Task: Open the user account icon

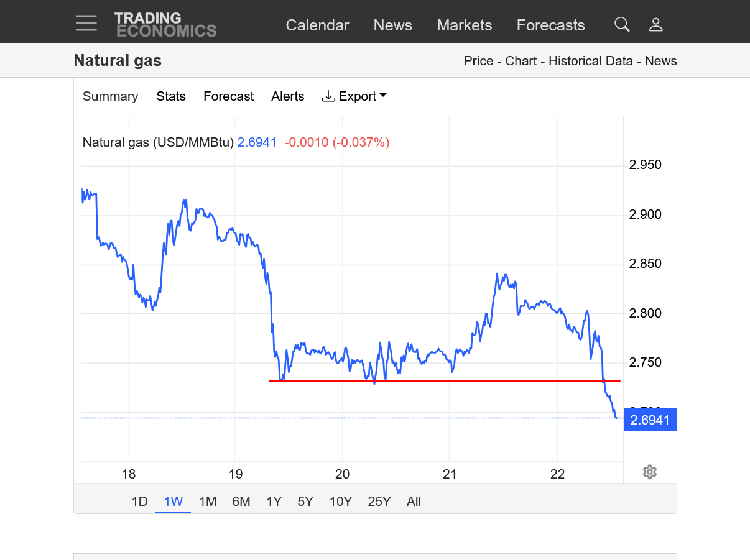Action: (655, 24)
